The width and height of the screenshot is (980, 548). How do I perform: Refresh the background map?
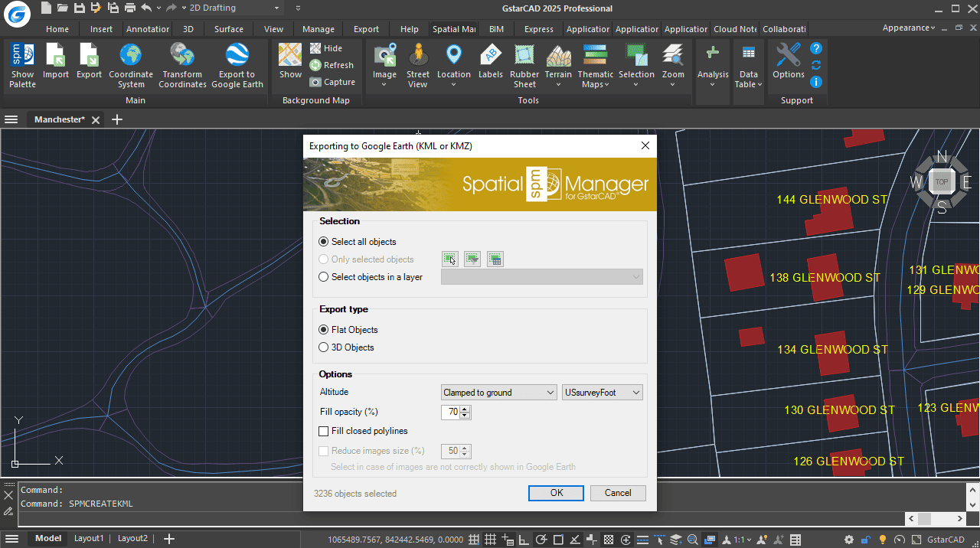tap(332, 65)
